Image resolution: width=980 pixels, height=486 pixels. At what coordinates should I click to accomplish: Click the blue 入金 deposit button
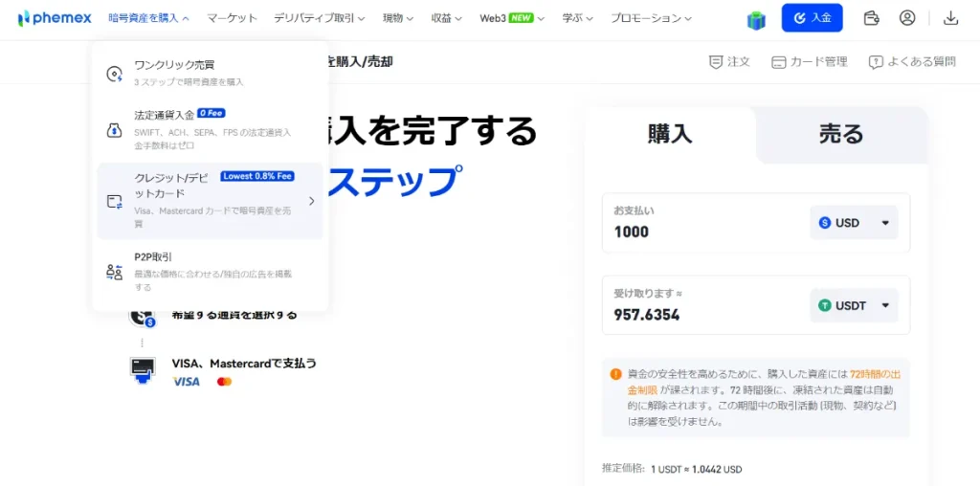point(812,18)
